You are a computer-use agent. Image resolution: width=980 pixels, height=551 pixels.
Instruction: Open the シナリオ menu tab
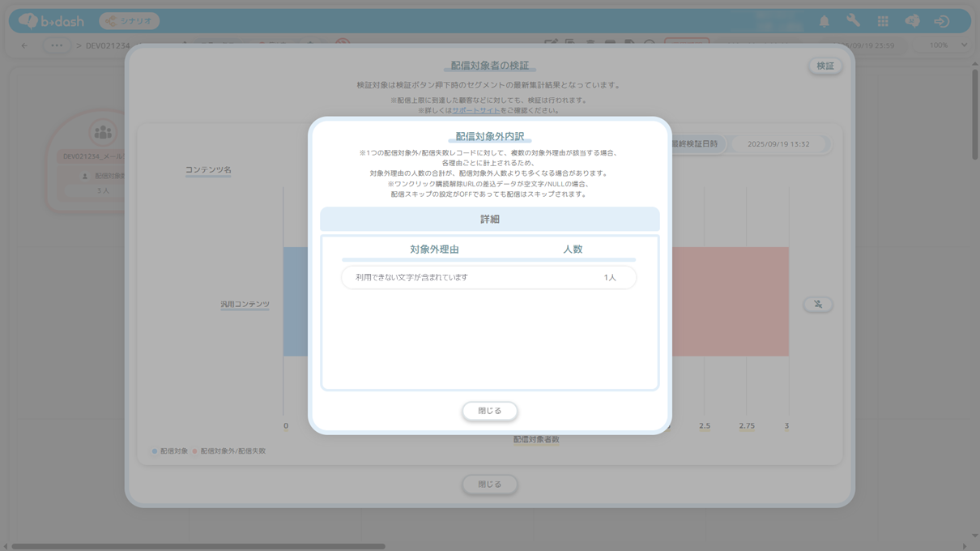tap(130, 21)
